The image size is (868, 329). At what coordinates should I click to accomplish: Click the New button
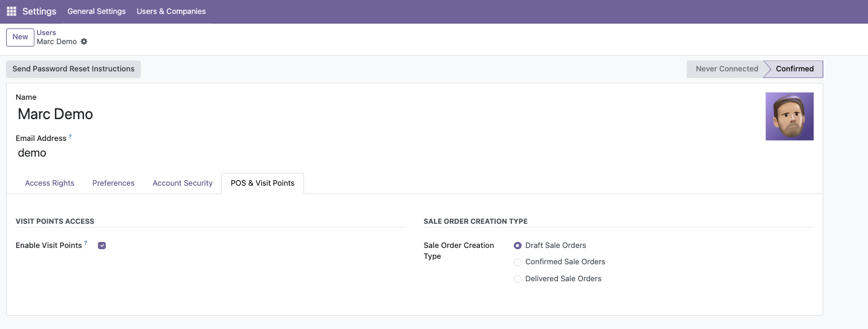click(x=21, y=37)
